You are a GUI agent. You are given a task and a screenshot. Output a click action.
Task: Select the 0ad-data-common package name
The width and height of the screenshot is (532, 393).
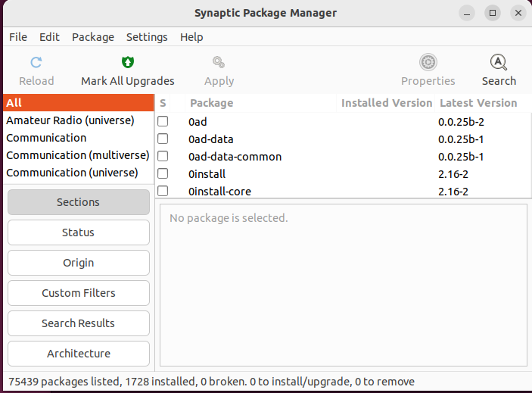[235, 157]
